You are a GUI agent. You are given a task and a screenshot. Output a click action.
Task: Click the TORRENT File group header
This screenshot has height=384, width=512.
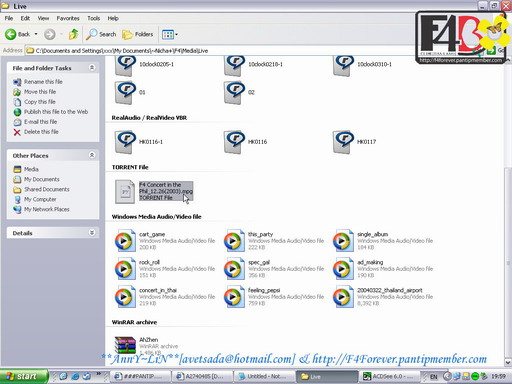click(130, 167)
